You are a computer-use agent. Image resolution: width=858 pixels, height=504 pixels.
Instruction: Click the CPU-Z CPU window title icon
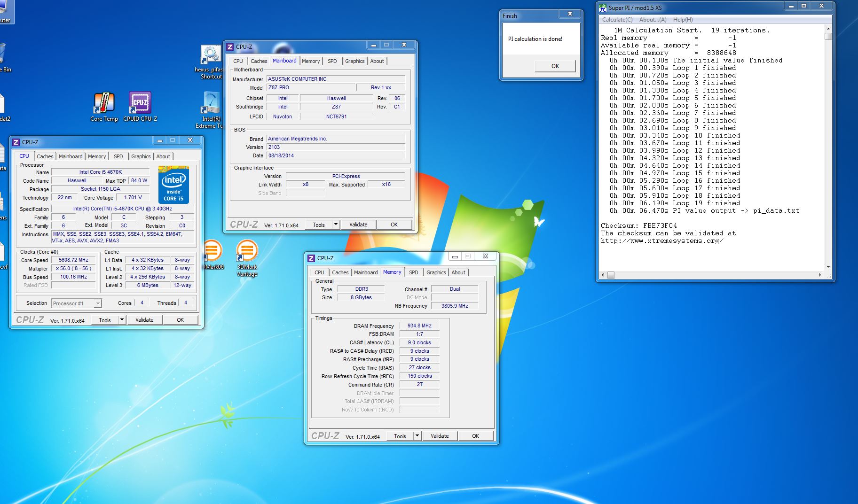click(x=16, y=142)
